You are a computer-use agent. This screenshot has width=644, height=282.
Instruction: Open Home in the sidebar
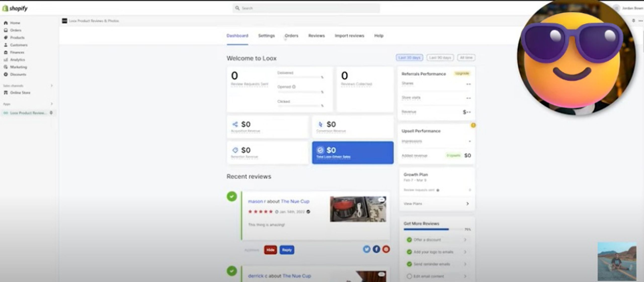(15, 23)
